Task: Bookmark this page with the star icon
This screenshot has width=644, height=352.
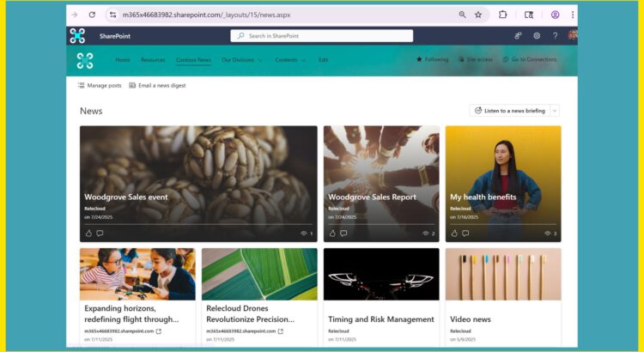Action: (478, 15)
